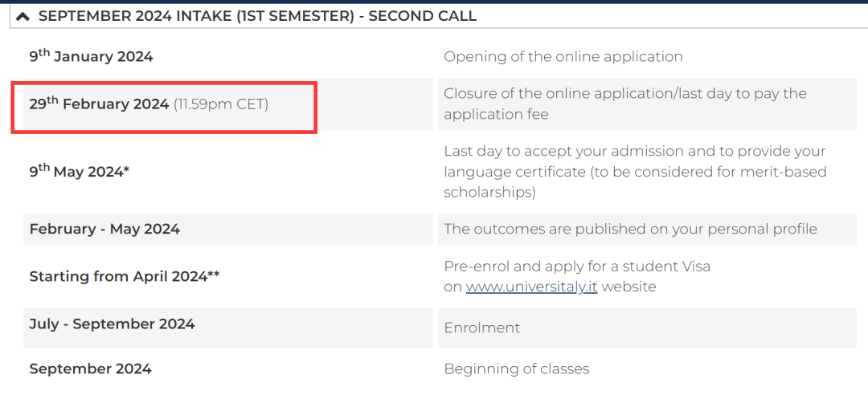Click the outcomes are published description
Viewport: 868px width, 403px height.
[631, 229]
